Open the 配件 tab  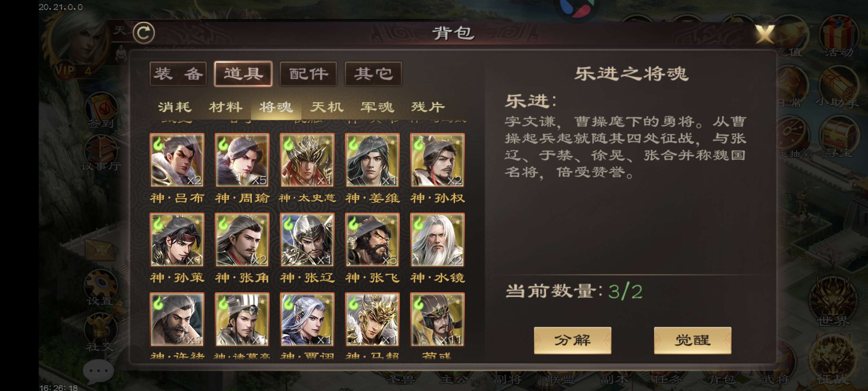308,74
